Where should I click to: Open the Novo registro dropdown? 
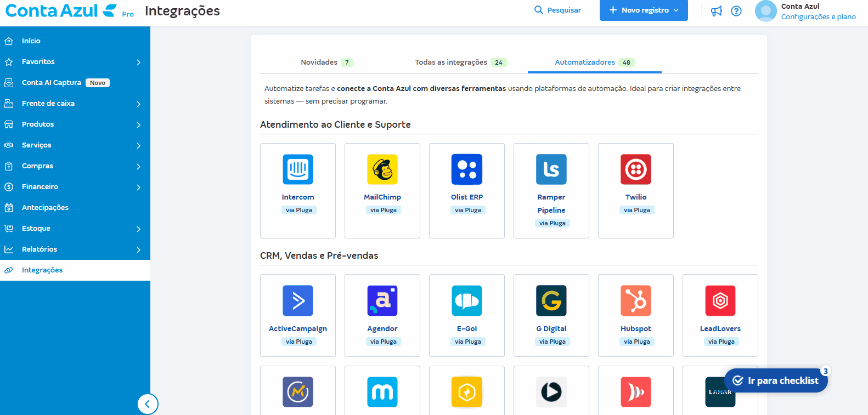644,10
